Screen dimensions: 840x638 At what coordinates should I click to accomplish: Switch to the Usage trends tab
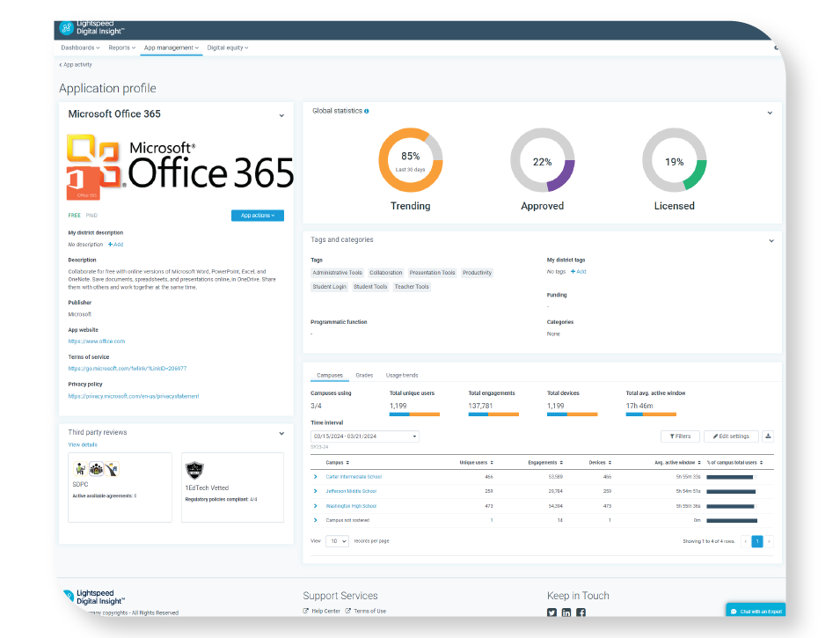(x=402, y=375)
